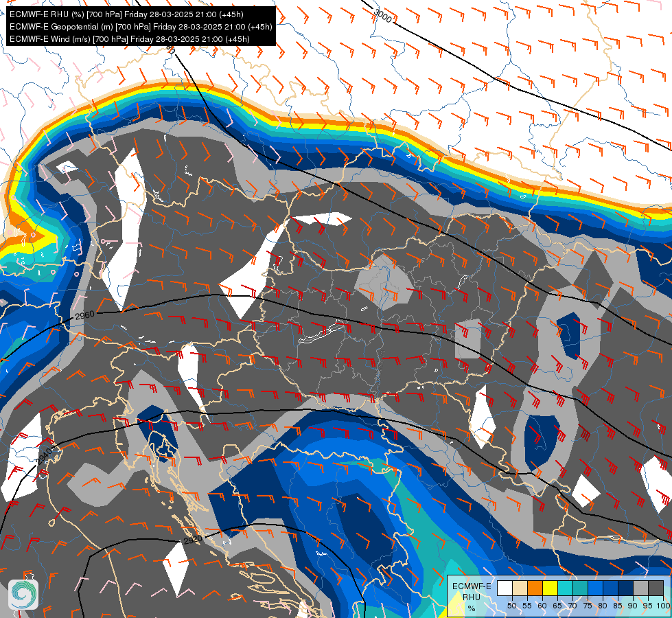This screenshot has width=672, height=618.
Task: Click the legend value 55
Action: pos(527,606)
